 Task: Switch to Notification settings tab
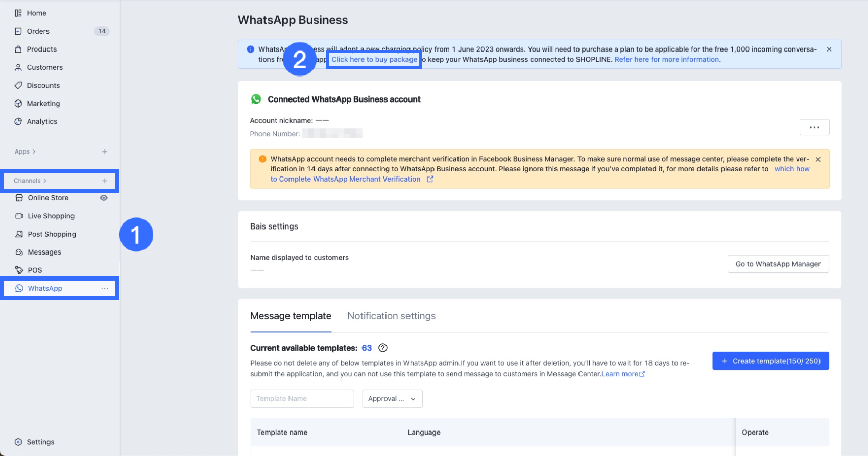(391, 316)
